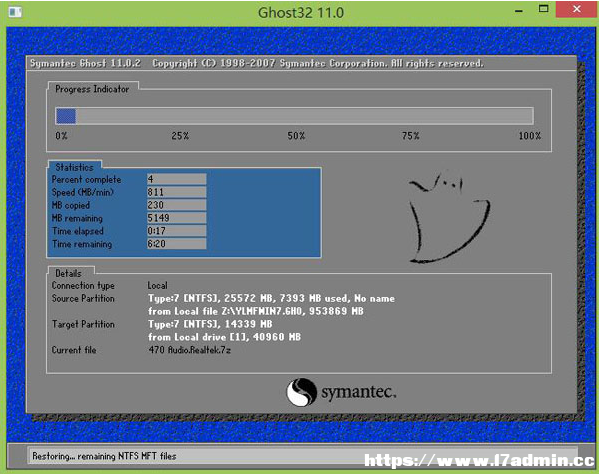
Task: Click the target line with 14339 MB
Action: pyautogui.click(x=210, y=324)
